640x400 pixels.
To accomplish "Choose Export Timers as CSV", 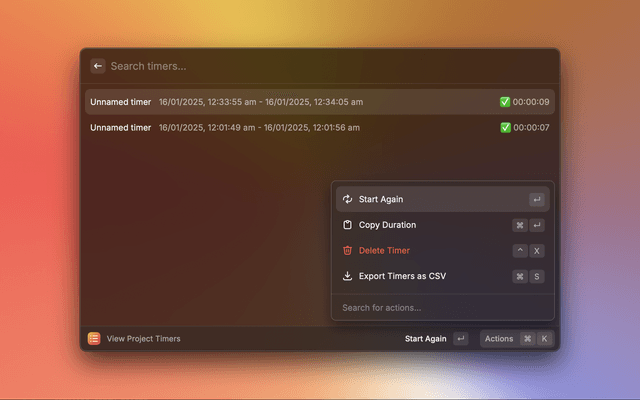I will [x=402, y=276].
